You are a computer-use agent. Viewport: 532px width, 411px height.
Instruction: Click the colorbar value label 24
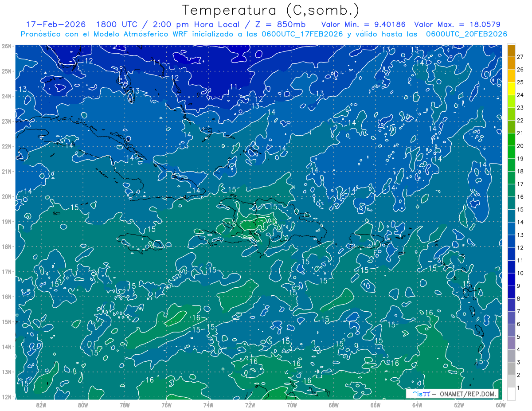click(x=520, y=95)
